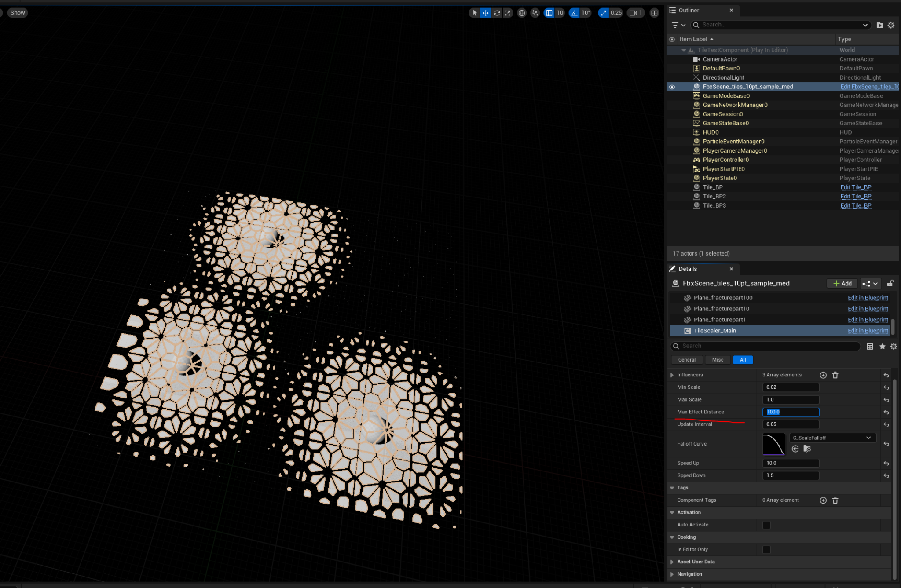Add element to Influencers array
Viewport: 901px width, 588px height.
(x=823, y=375)
